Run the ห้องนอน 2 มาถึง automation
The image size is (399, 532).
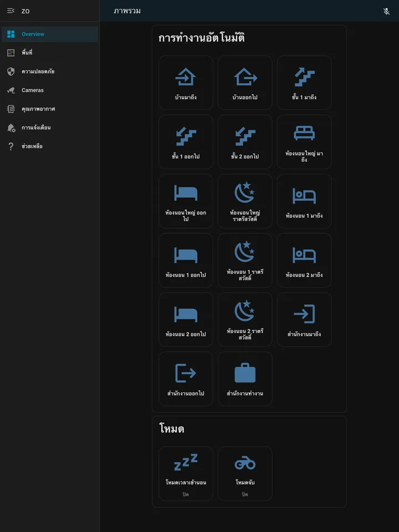point(304,260)
